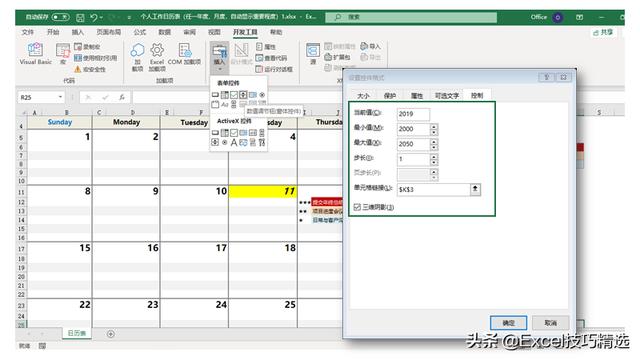Click the Undo arrow icon
640x360 pixels.
(x=94, y=17)
